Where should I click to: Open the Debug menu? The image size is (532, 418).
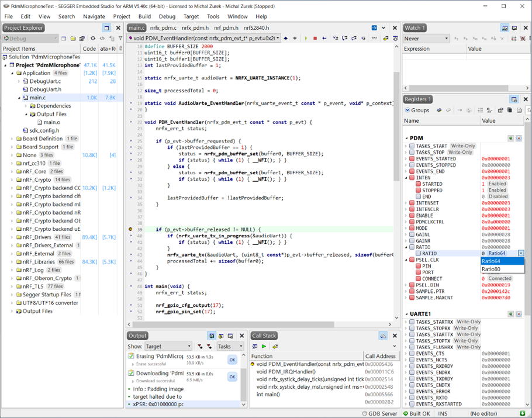pos(167,16)
